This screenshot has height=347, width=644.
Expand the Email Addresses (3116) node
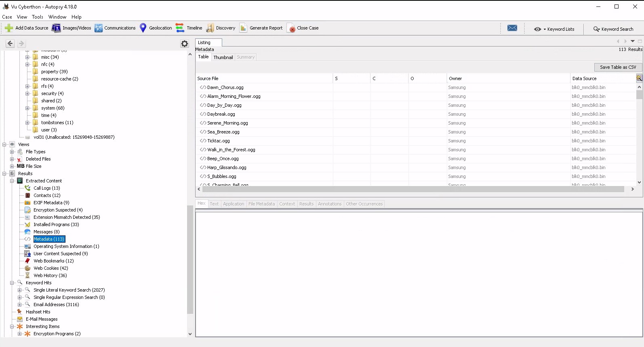[x=20, y=305]
